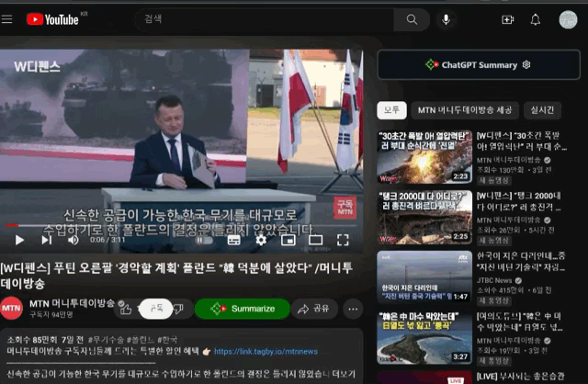
Task: Open MTN 머니투데이방송 channel name link
Action: click(x=72, y=303)
